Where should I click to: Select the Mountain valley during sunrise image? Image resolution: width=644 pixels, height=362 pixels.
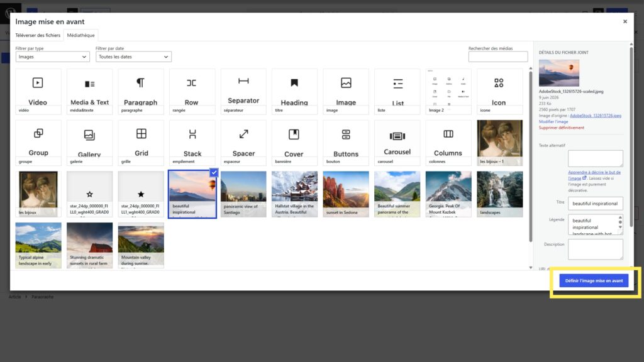(x=141, y=246)
